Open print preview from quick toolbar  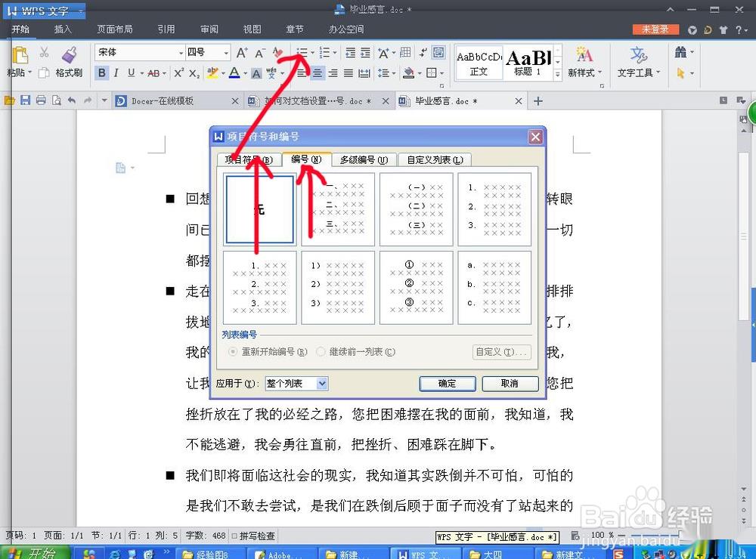[57, 100]
